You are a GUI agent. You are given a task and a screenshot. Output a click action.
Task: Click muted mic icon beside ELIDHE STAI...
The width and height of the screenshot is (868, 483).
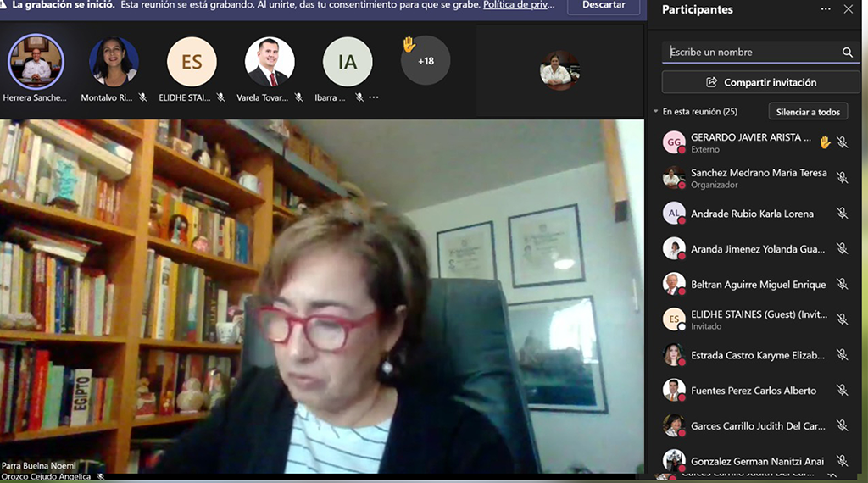click(x=221, y=97)
